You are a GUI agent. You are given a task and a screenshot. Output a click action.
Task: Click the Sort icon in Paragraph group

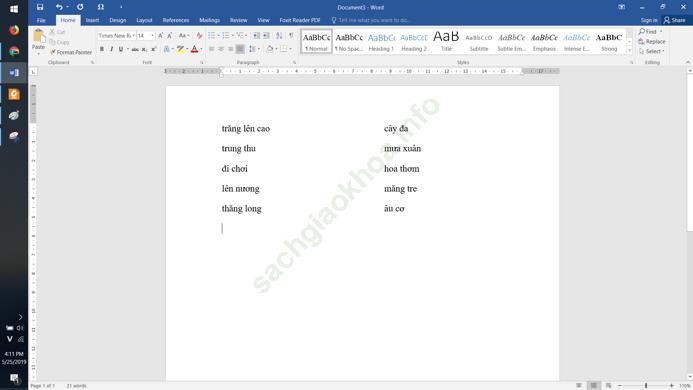pos(279,35)
